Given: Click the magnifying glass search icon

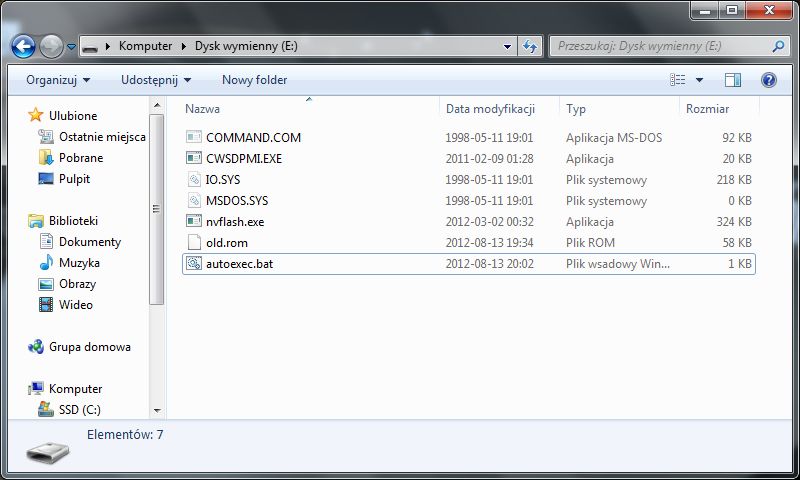Looking at the screenshot, I should (x=779, y=46).
